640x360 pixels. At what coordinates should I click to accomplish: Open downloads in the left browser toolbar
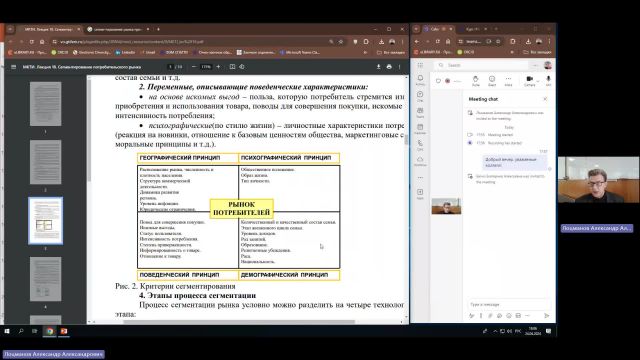pos(381,42)
